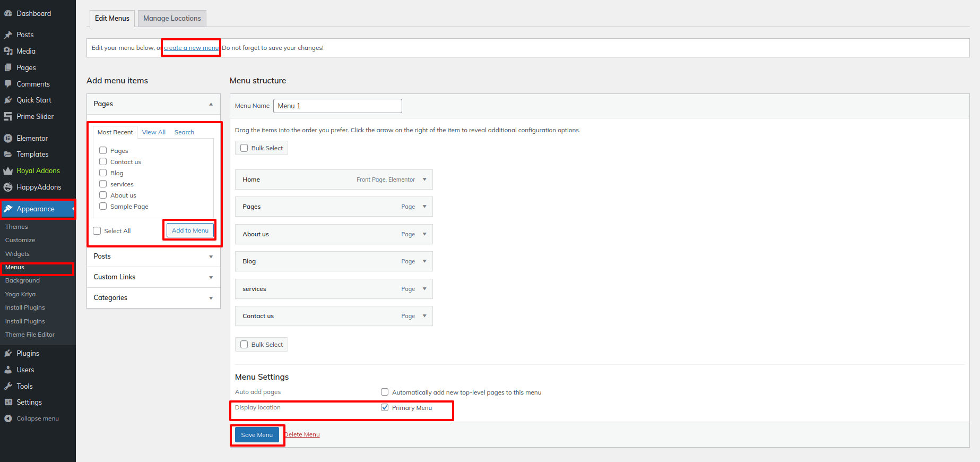The width and height of the screenshot is (980, 462).
Task: Check the Contact us page checkbox
Action: pyautogui.click(x=103, y=162)
